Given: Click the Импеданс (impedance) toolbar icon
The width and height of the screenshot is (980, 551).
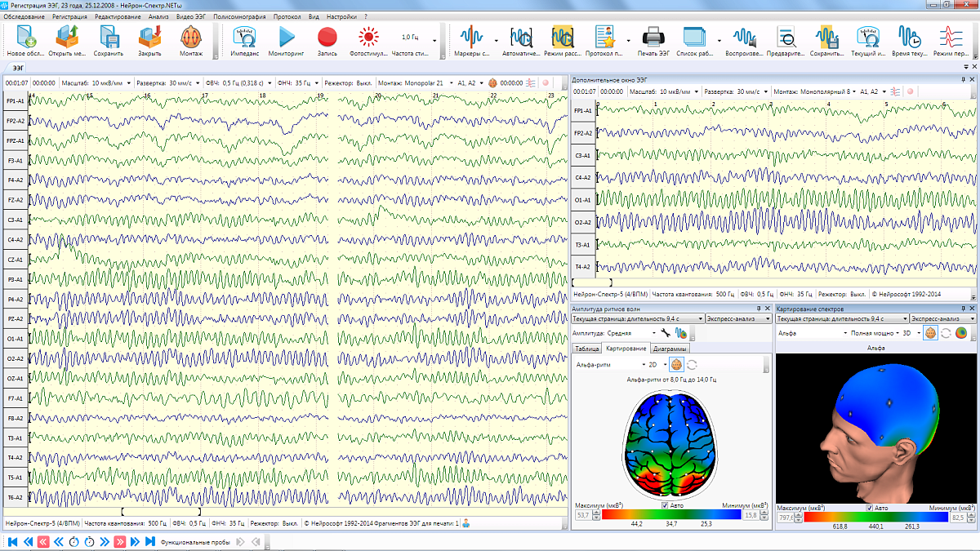Looking at the screenshot, I should pyautogui.click(x=244, y=38).
